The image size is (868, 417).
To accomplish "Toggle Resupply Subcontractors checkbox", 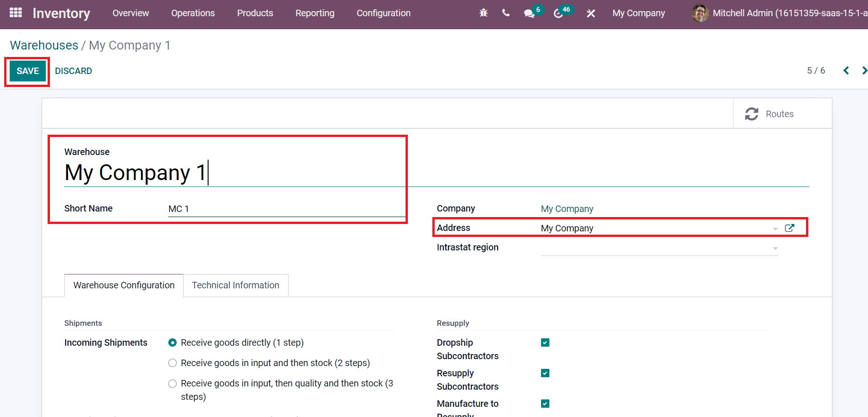I will click(545, 373).
